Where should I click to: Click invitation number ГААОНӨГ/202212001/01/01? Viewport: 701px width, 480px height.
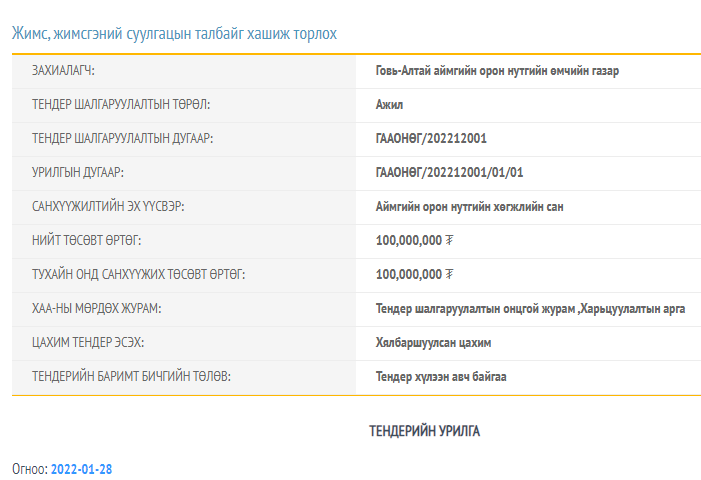(x=449, y=172)
